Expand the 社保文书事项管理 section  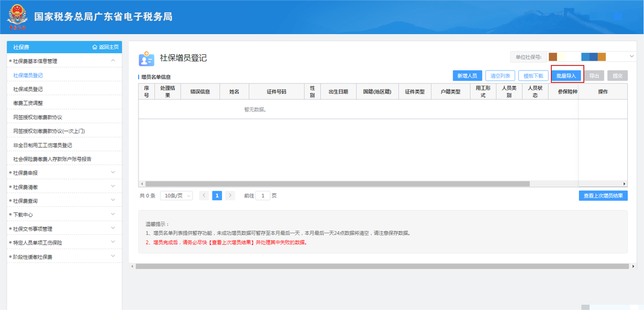click(64, 228)
